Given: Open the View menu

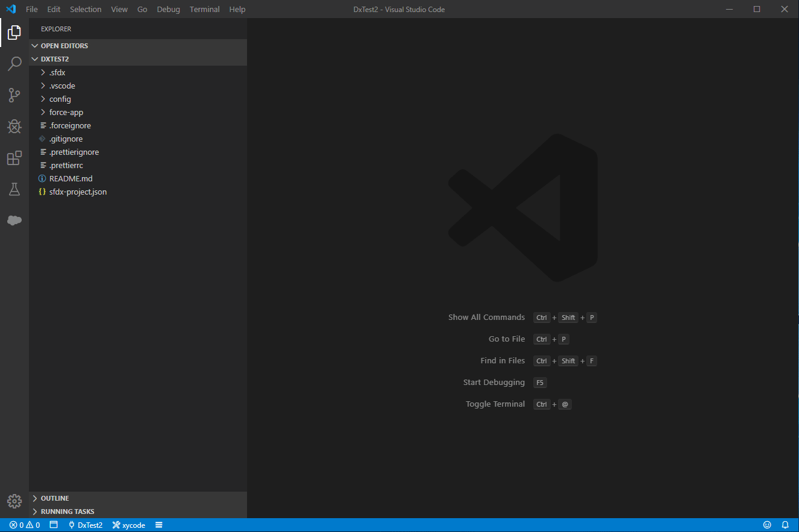Looking at the screenshot, I should (x=119, y=9).
